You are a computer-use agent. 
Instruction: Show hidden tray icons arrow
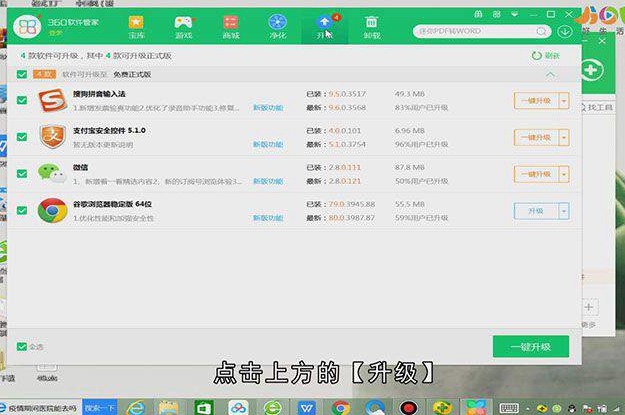[528, 408]
